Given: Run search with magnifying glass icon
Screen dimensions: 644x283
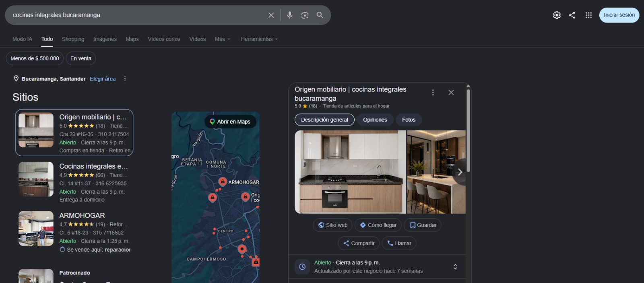Looking at the screenshot, I should pos(320,15).
